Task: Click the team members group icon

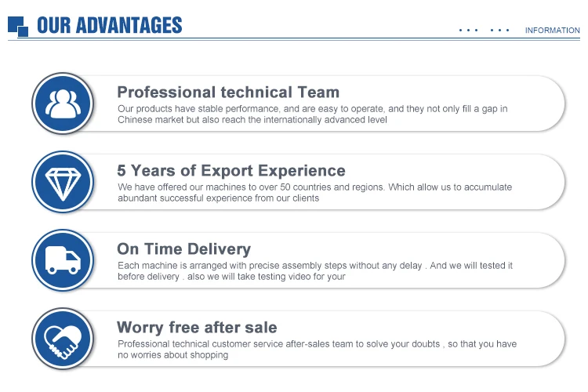Action: point(63,103)
